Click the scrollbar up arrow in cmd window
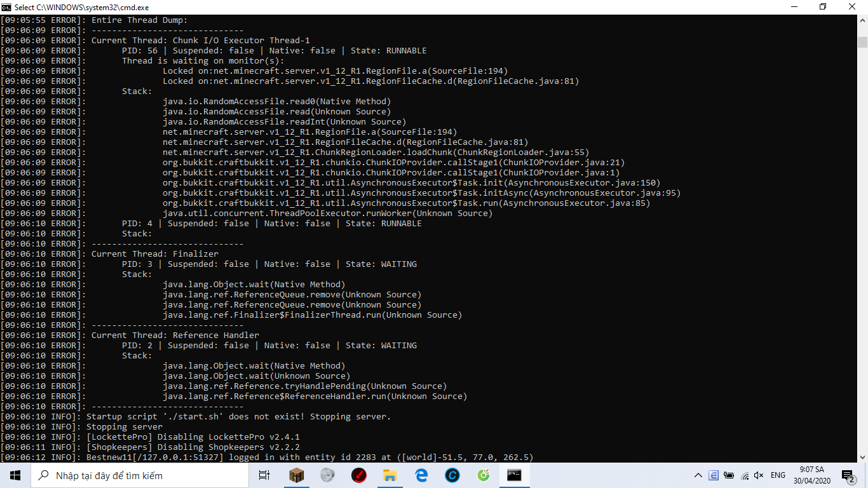868x488 pixels. point(862,20)
